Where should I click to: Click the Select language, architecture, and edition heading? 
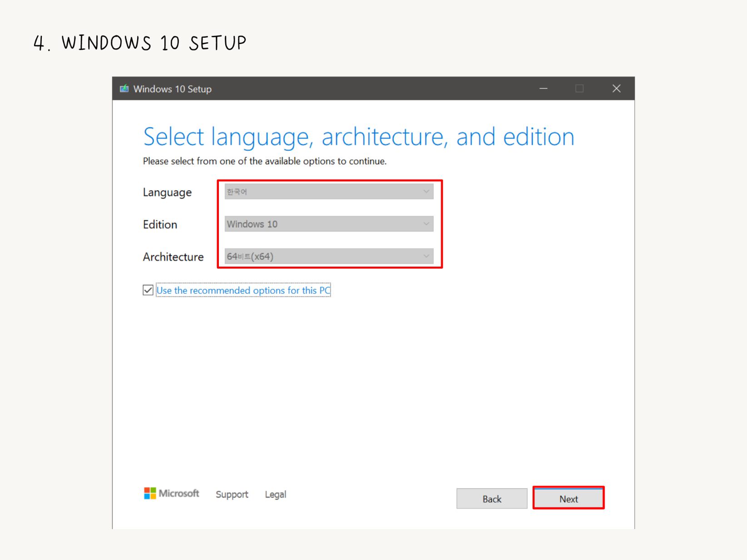coord(359,137)
